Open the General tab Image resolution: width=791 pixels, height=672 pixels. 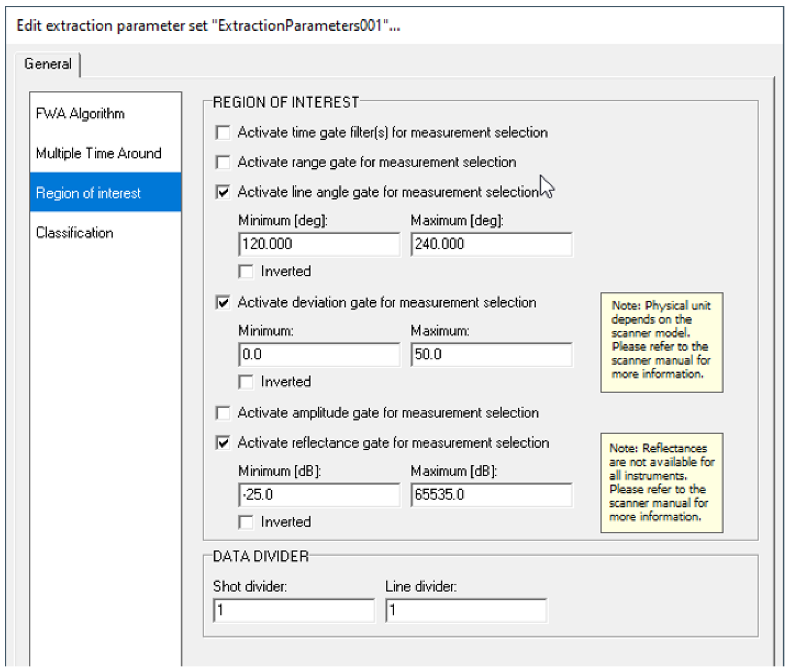[48, 64]
